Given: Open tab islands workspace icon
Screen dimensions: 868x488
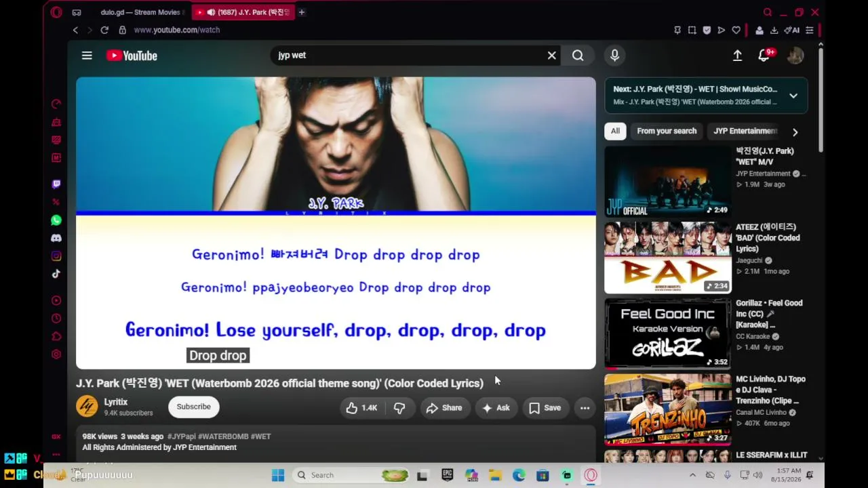Looking at the screenshot, I should (77, 12).
